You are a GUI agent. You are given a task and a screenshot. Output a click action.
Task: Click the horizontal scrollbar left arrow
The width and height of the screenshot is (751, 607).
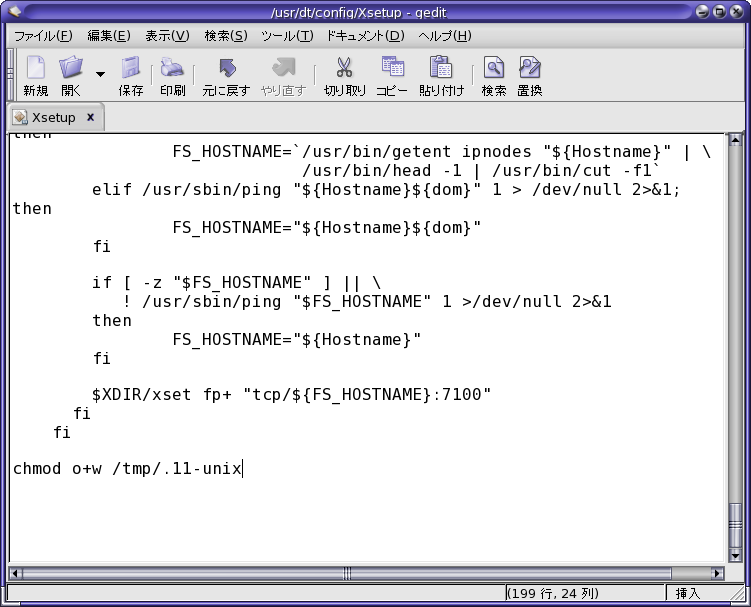click(x=14, y=573)
